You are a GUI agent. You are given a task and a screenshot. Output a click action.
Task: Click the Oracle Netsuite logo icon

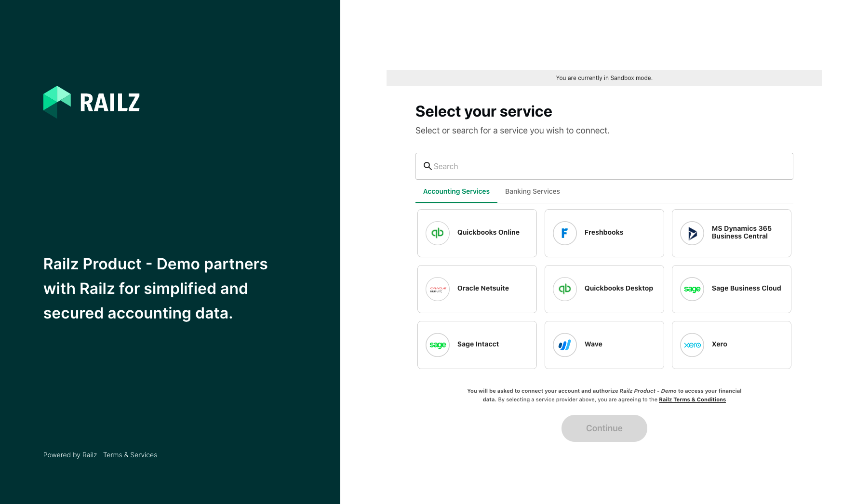438,289
